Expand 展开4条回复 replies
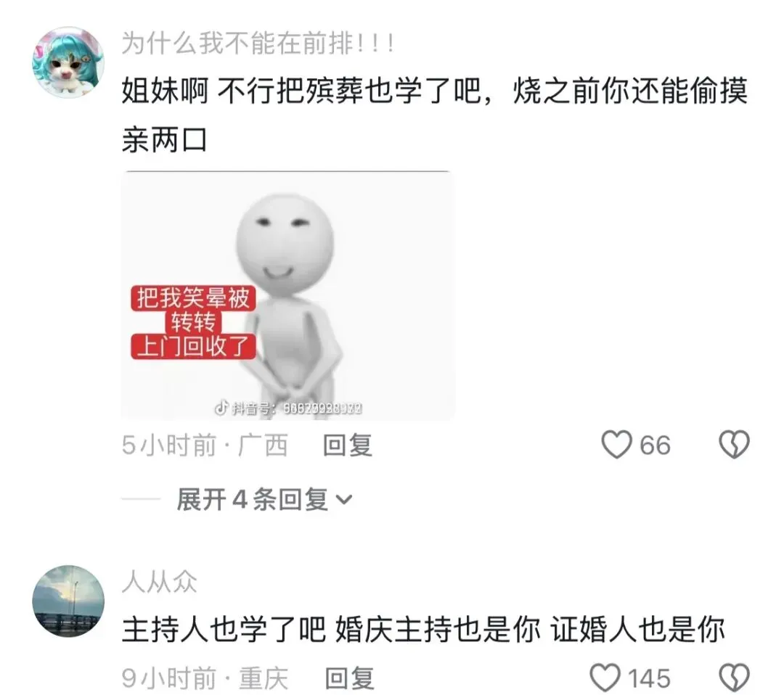The height and width of the screenshot is (695, 784). [x=264, y=499]
